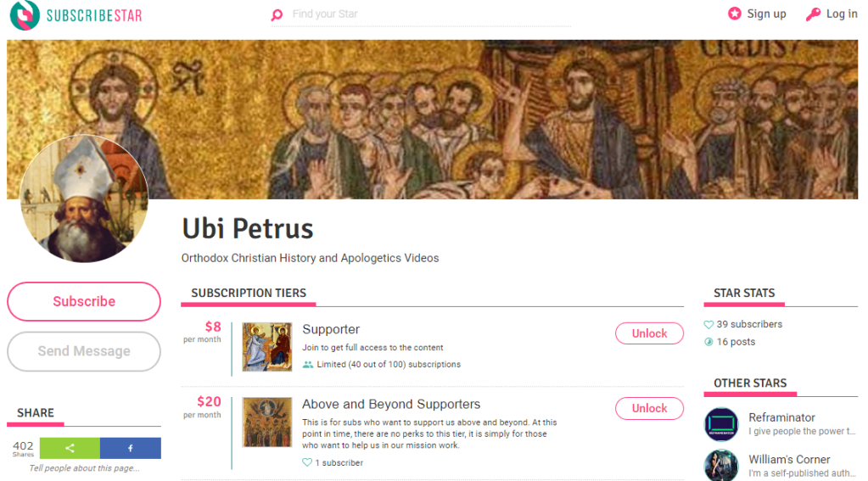
Task: Open the Reframinator avatar icon
Action: (721, 424)
